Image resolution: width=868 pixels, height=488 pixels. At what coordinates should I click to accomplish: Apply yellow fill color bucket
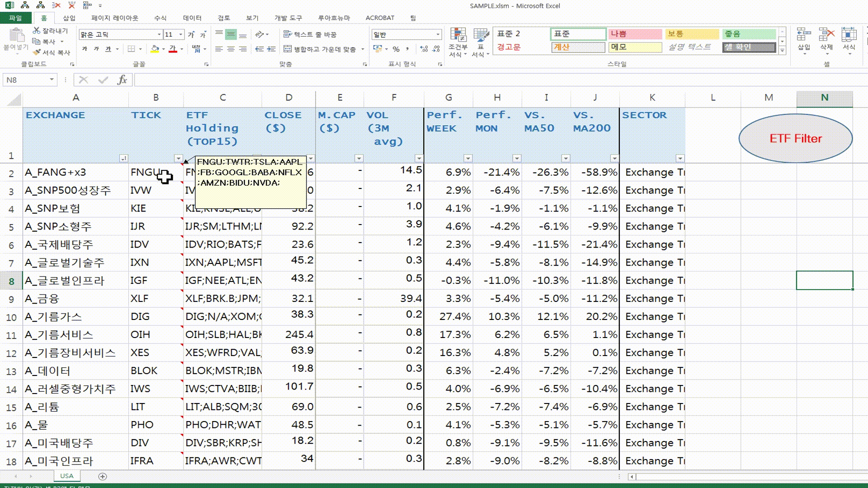155,49
